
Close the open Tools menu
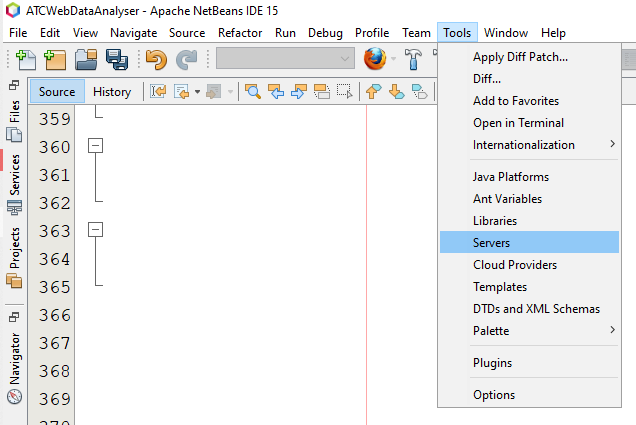point(457,33)
